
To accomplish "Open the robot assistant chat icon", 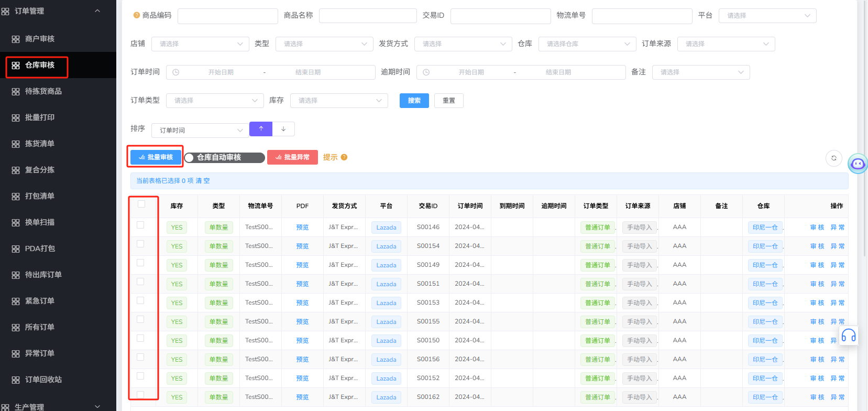I will pos(858,164).
